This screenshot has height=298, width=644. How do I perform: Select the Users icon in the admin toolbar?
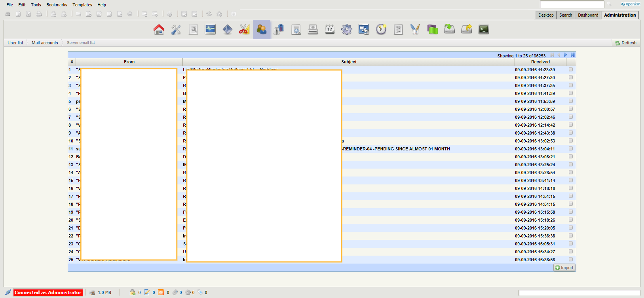pos(262,30)
